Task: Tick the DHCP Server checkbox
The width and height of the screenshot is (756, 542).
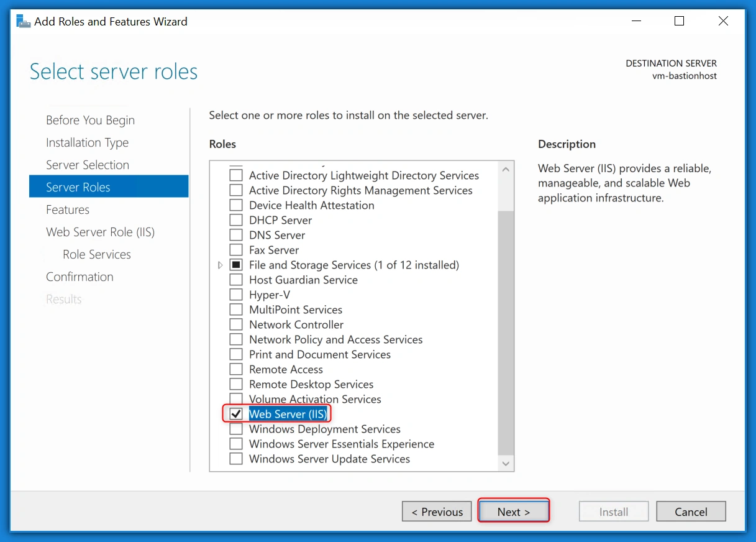Action: point(236,220)
